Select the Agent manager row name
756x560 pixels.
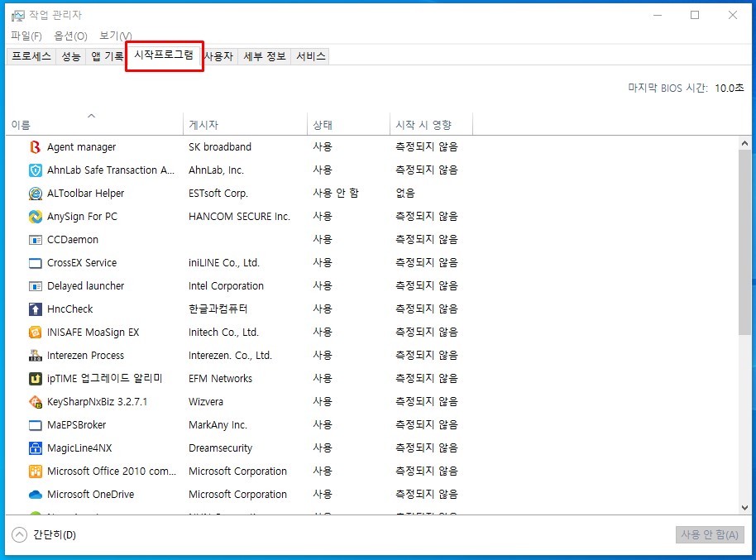82,146
